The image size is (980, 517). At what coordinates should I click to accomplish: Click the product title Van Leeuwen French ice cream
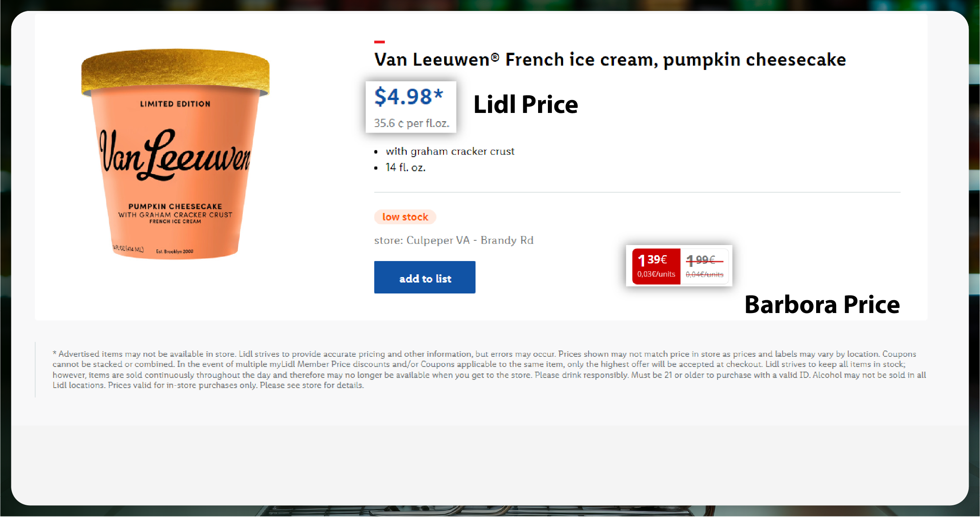[610, 60]
